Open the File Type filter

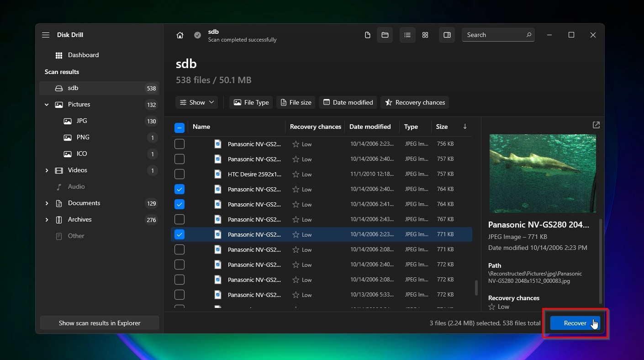pyautogui.click(x=251, y=102)
